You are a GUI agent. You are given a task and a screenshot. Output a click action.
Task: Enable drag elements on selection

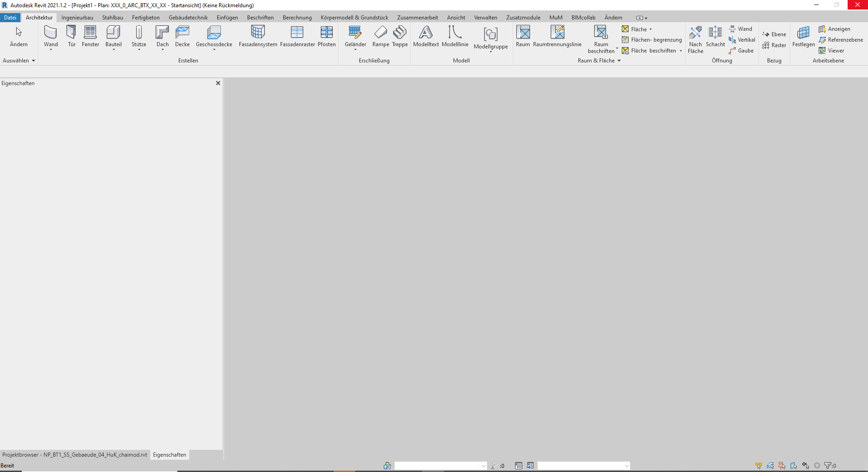806,465
